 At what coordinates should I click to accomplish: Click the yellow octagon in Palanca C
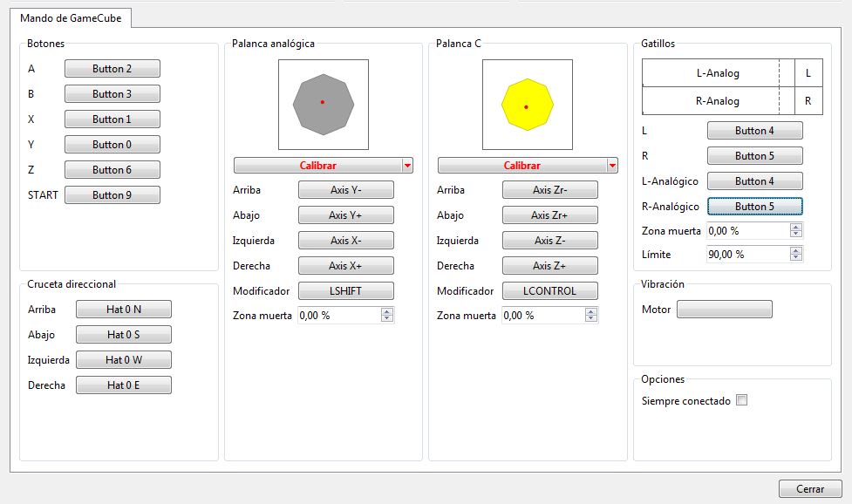click(526, 105)
